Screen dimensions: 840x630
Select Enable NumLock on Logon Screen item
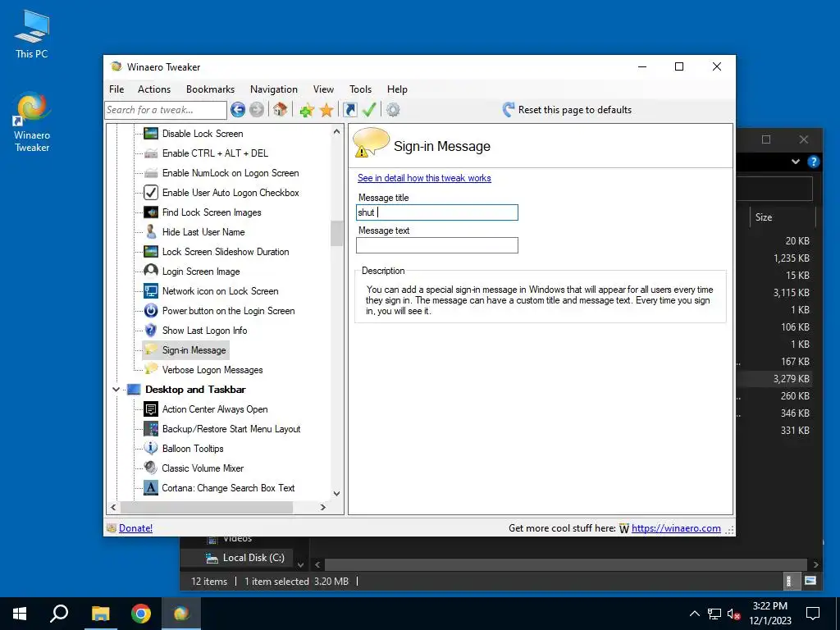pos(231,173)
